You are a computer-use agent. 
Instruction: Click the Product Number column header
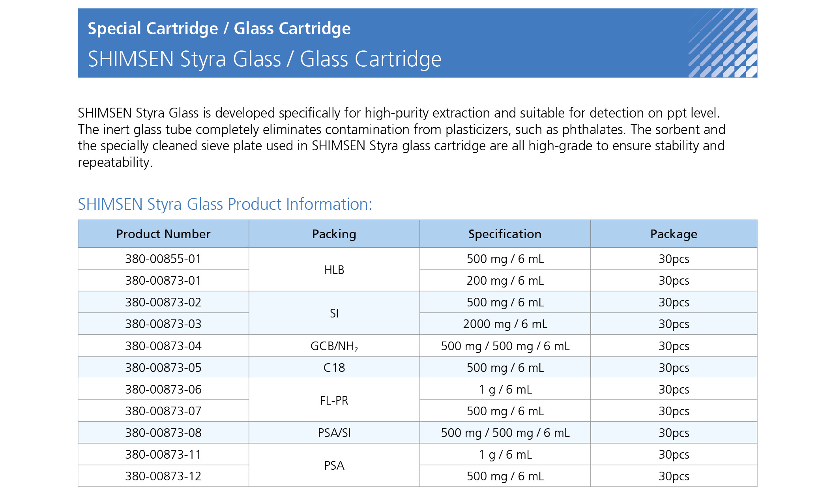pos(163,234)
